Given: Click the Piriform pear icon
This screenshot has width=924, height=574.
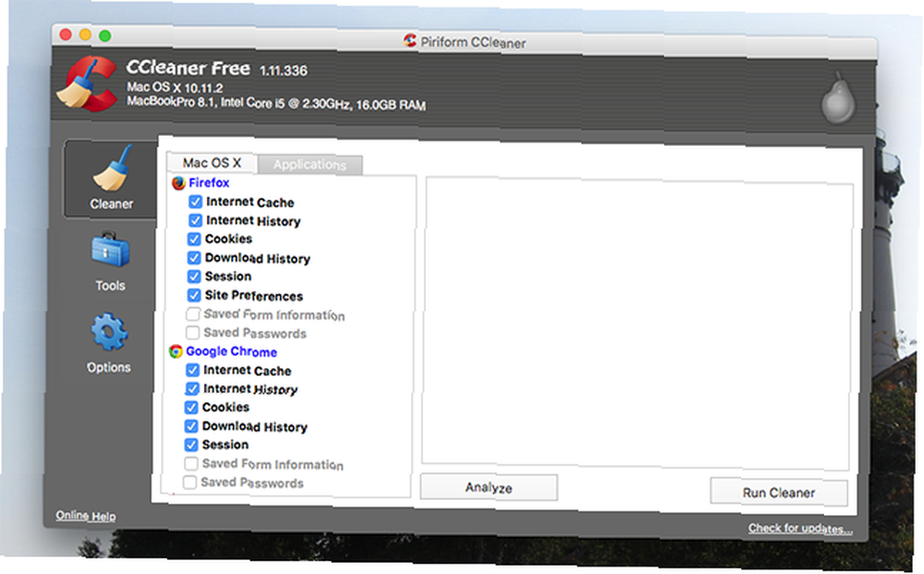Looking at the screenshot, I should pos(838,98).
